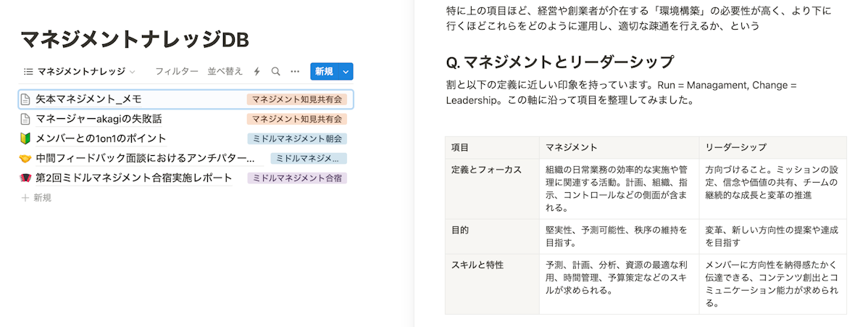Click the マネジメント table header cell
Viewport: 868px width, 327px height.
pos(619,147)
